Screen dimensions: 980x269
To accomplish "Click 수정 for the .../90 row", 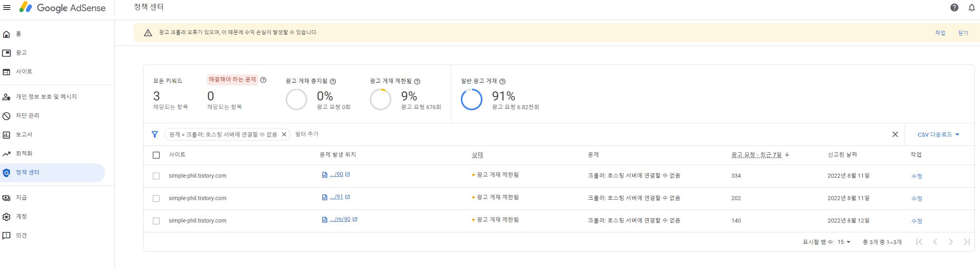I will click(x=916, y=176).
